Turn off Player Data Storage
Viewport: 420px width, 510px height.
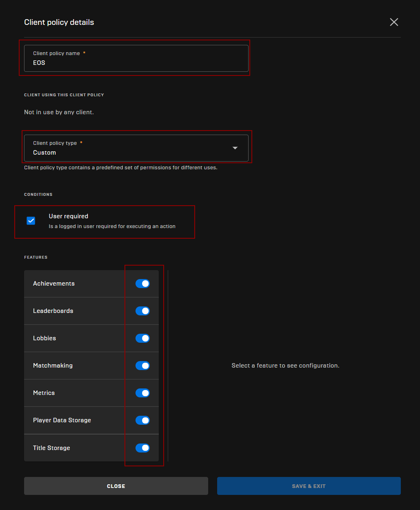click(142, 420)
